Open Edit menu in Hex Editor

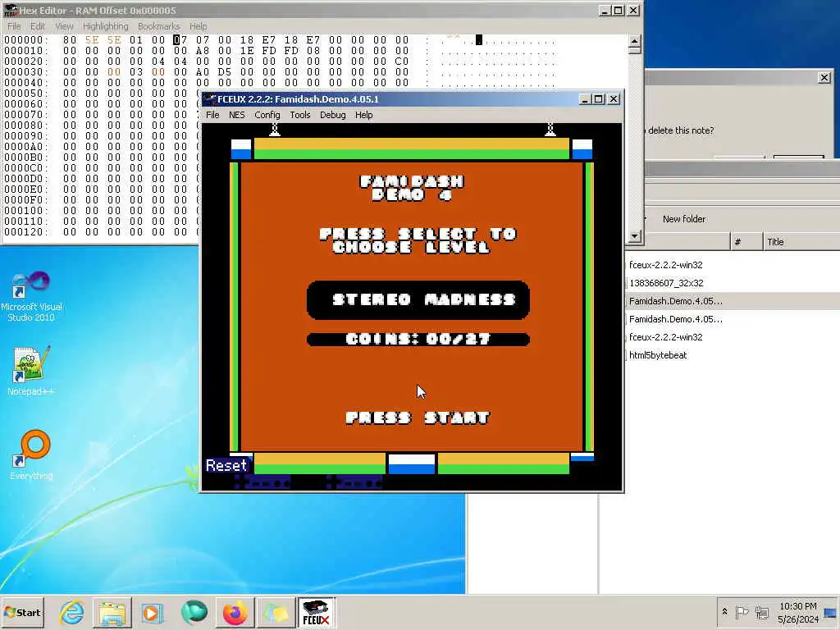pos(38,25)
